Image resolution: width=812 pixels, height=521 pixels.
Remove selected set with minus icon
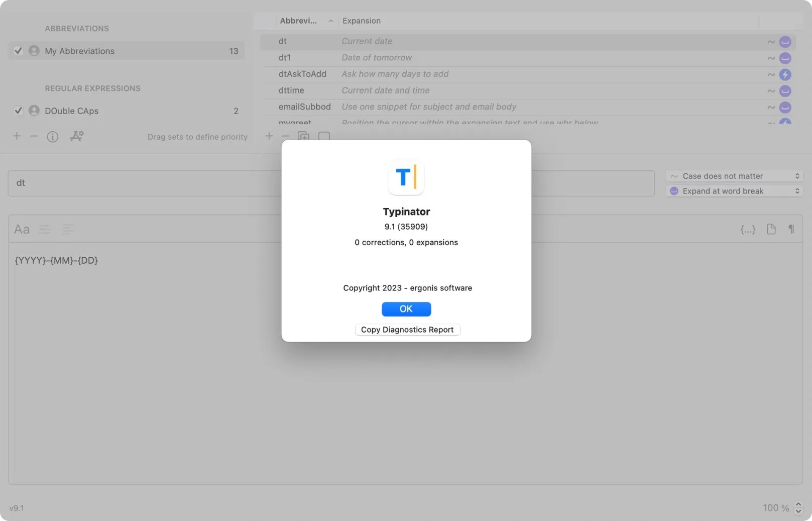pyautogui.click(x=34, y=136)
